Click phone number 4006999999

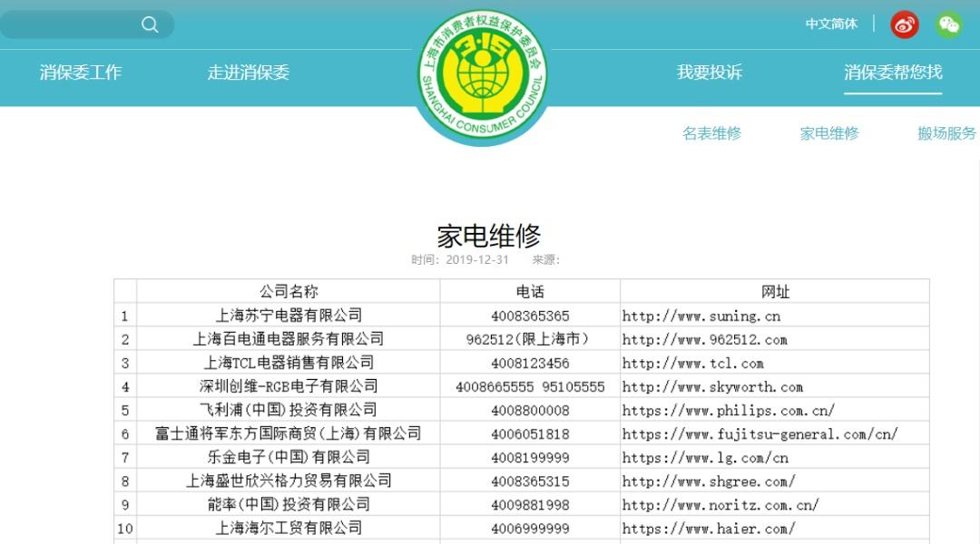(x=530, y=529)
